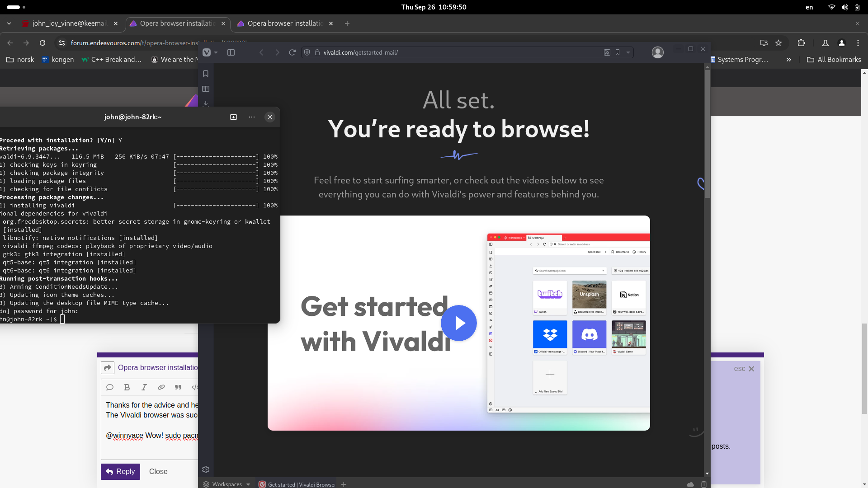868x488 pixels.
Task: Insert quote of whole post in composer
Action: pos(110,387)
